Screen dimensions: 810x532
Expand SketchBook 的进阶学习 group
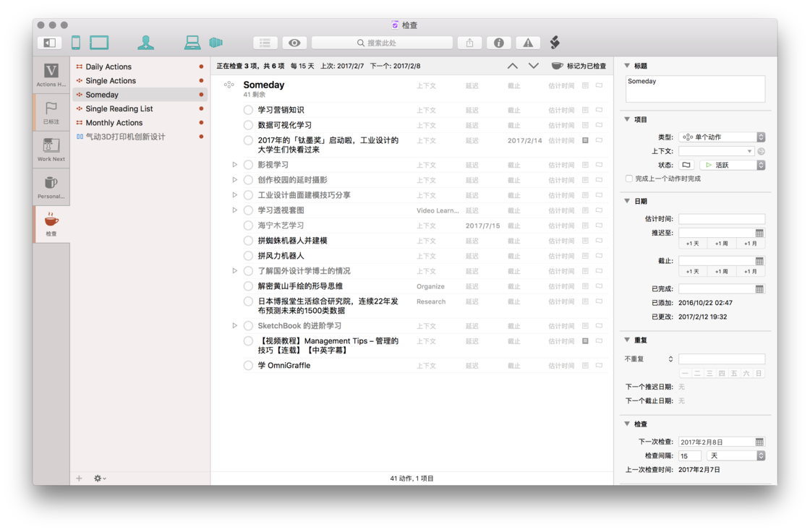(234, 325)
